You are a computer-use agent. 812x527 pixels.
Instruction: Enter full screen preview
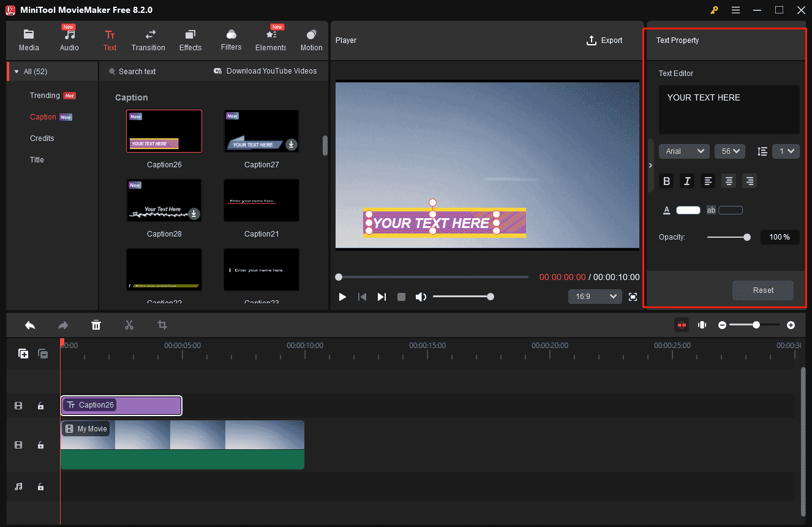633,297
